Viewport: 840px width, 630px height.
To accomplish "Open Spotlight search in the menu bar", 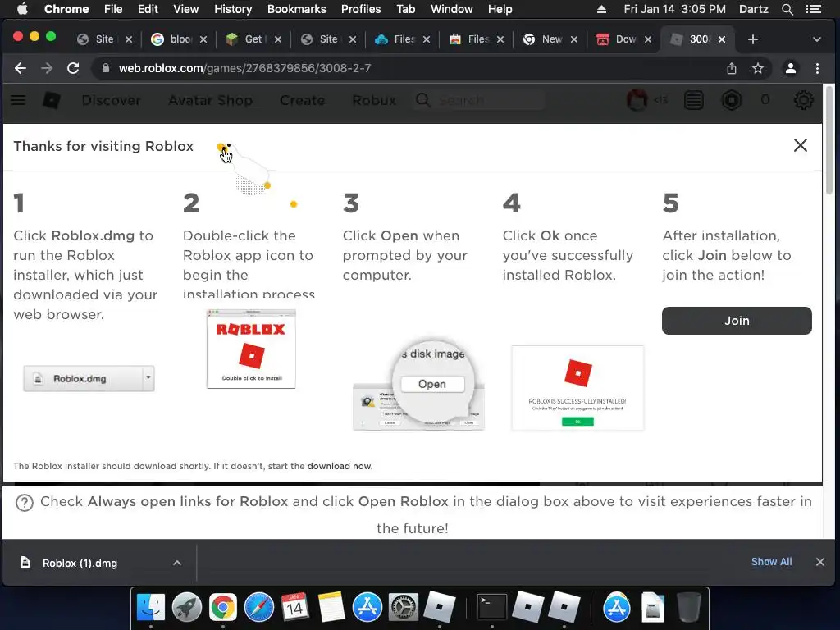I will (787, 9).
